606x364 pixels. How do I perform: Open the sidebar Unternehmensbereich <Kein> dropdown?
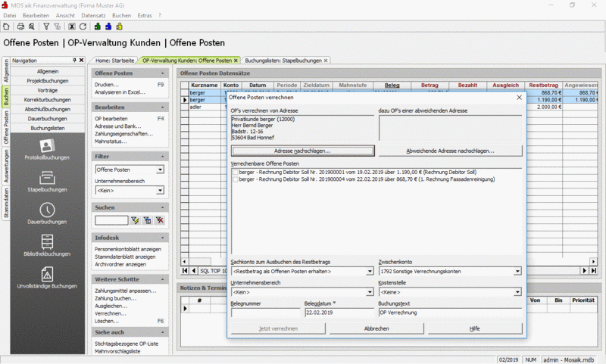pos(161,190)
